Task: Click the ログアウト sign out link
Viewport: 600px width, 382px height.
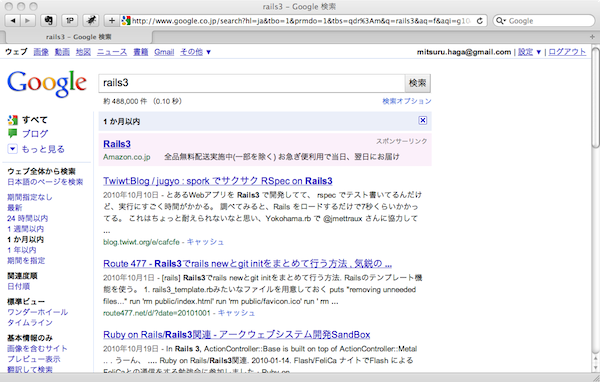Action: pos(567,52)
